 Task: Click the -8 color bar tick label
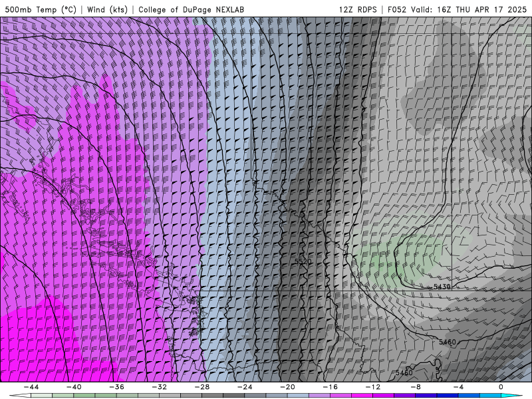click(x=416, y=387)
